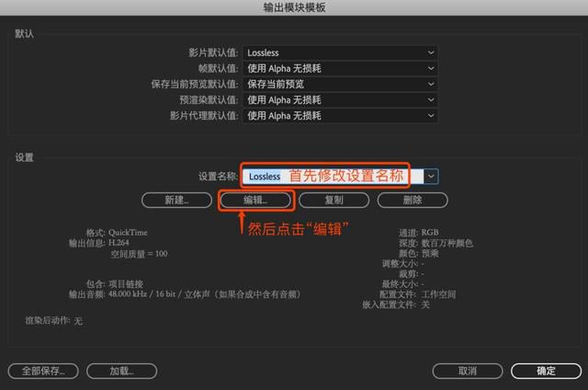Click the 编辑 button
The height and width of the screenshot is (390, 588).
[255, 201]
